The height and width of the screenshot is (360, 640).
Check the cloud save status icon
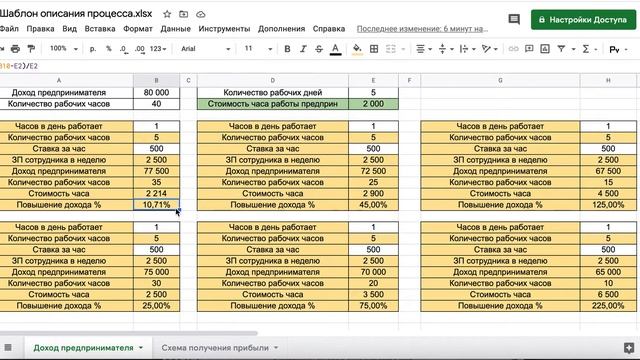tap(200, 14)
